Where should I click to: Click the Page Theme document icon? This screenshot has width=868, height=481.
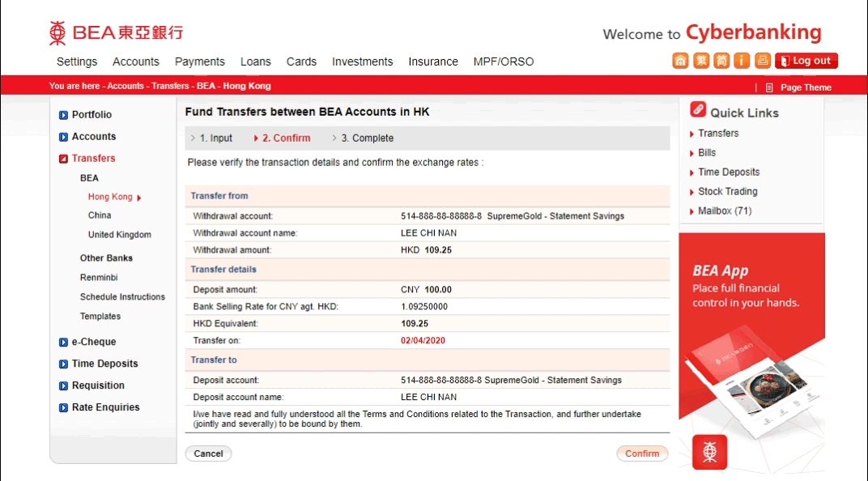pos(769,87)
